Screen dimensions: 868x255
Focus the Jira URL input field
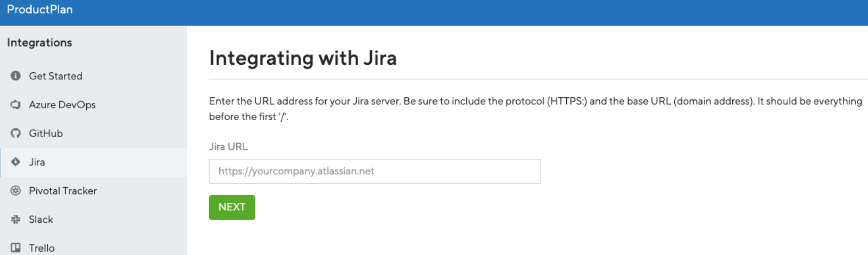point(375,171)
